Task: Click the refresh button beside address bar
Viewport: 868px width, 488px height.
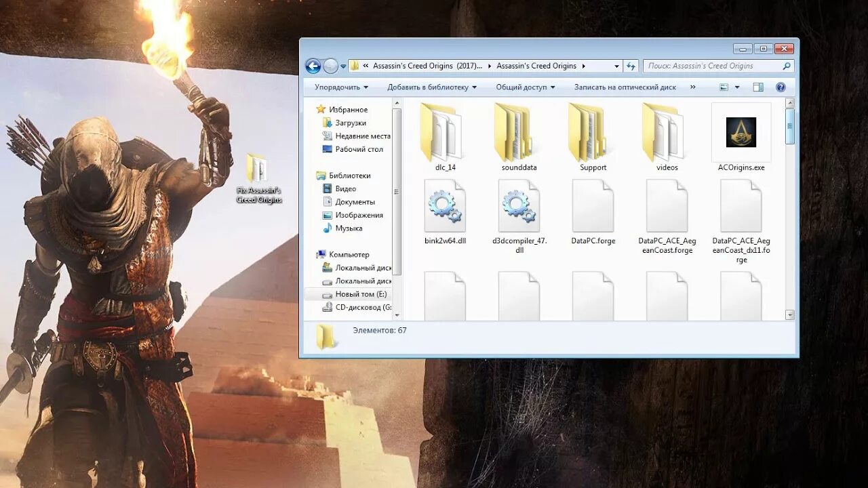Action: (631, 66)
